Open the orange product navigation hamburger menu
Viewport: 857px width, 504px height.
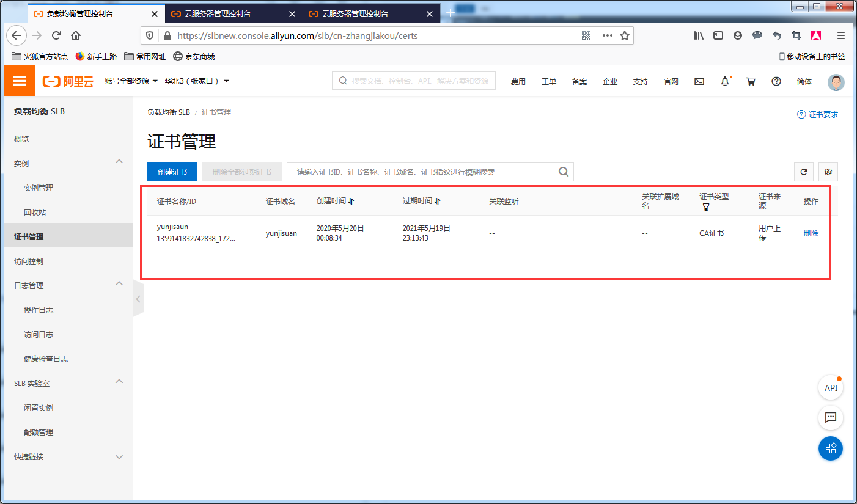(19, 80)
